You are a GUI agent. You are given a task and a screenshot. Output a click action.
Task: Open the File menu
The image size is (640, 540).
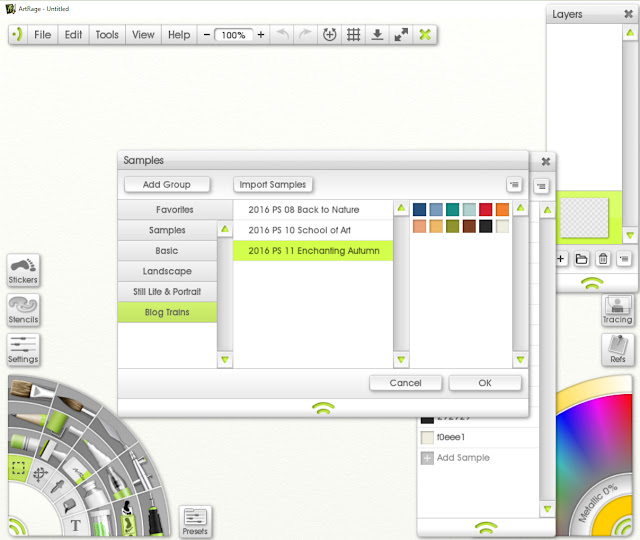pyautogui.click(x=42, y=35)
